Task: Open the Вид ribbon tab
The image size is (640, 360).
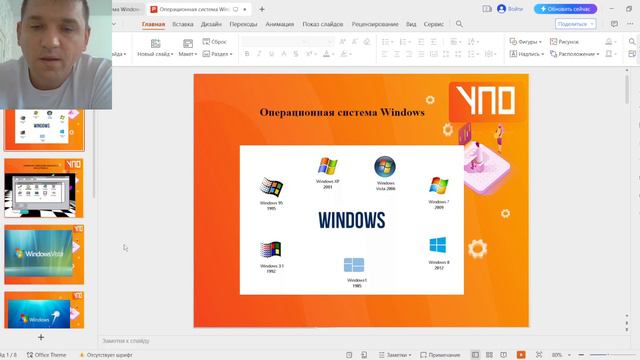Action: pyautogui.click(x=411, y=24)
